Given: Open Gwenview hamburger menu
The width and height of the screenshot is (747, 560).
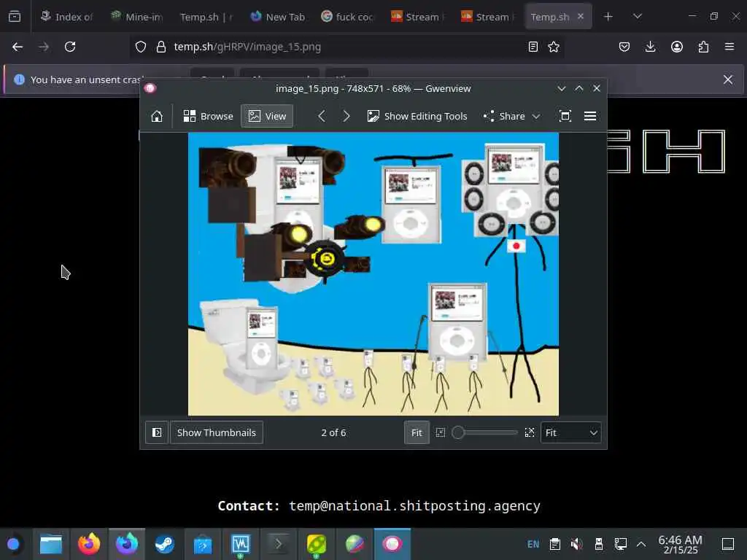Looking at the screenshot, I should pyautogui.click(x=589, y=116).
